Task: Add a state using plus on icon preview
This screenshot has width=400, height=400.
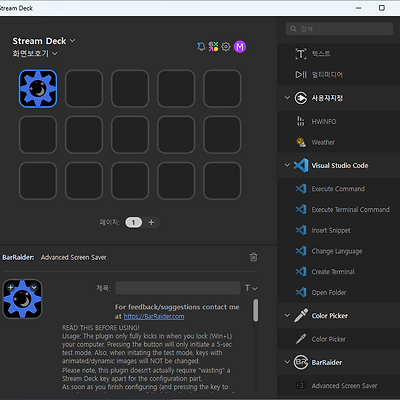Action: coord(11,287)
